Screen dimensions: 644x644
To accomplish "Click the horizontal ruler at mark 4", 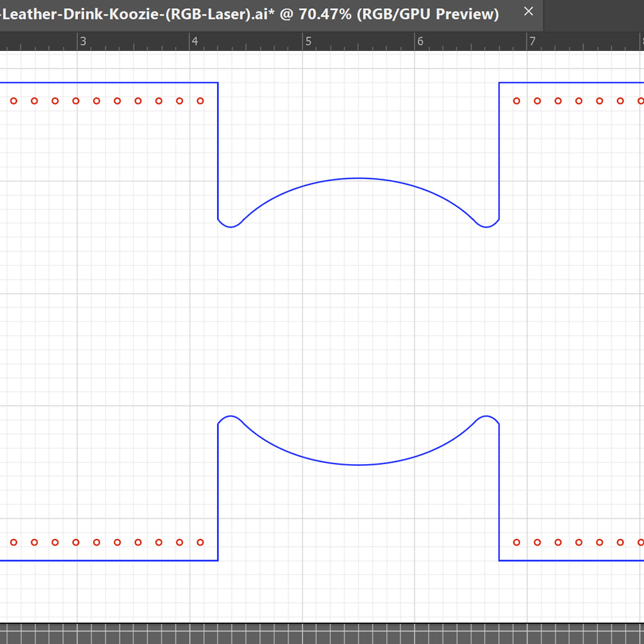I will (191, 42).
